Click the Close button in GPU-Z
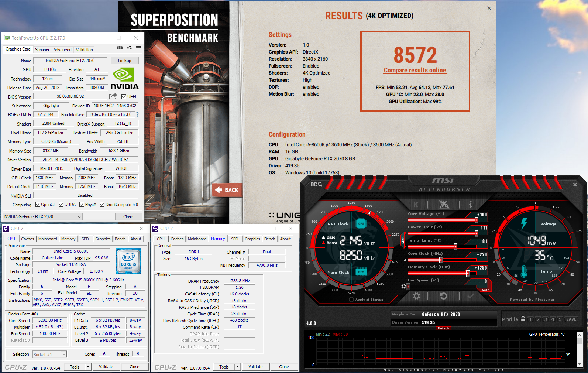The height and width of the screenshot is (373, 588). [128, 217]
